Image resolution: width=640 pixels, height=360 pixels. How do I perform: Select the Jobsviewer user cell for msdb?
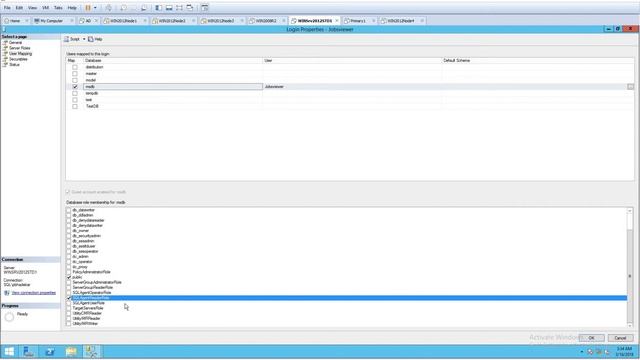pyautogui.click(x=352, y=87)
